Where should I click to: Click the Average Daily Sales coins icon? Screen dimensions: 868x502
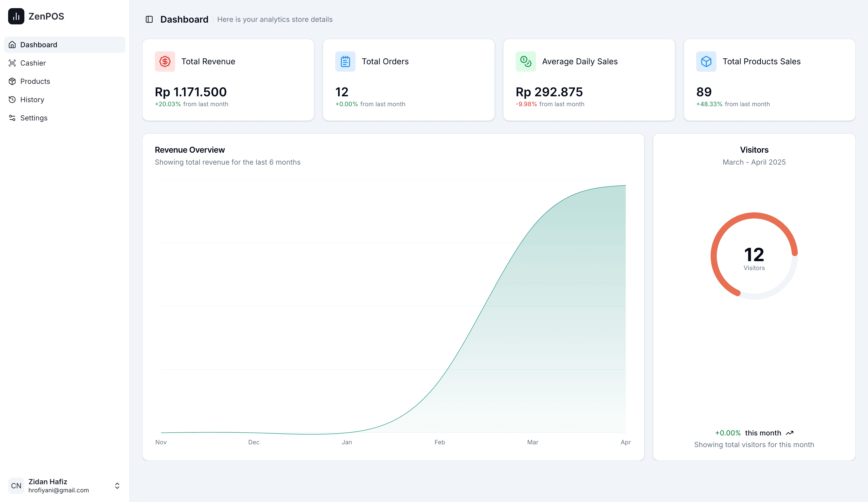[x=526, y=61]
